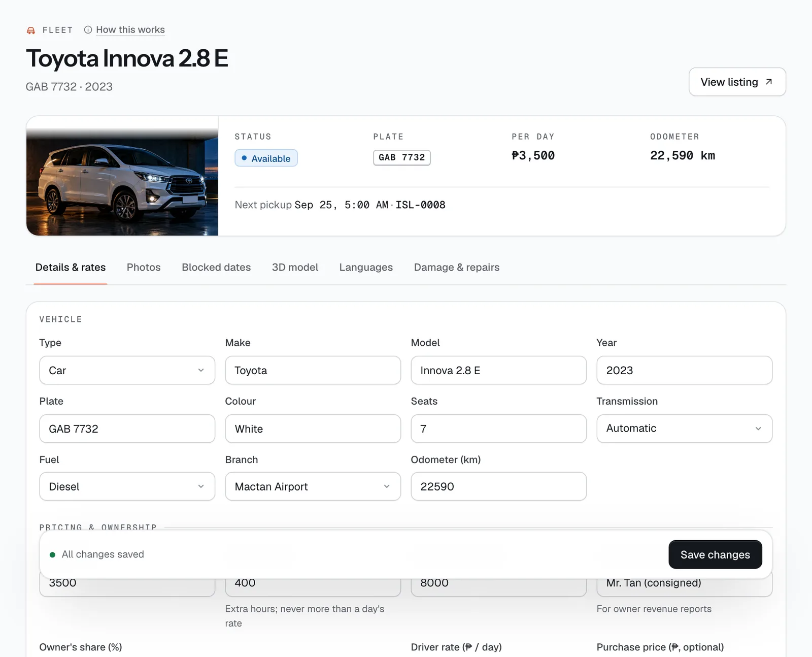
Task: Click the info icon beside How this works
Action: [x=88, y=30]
